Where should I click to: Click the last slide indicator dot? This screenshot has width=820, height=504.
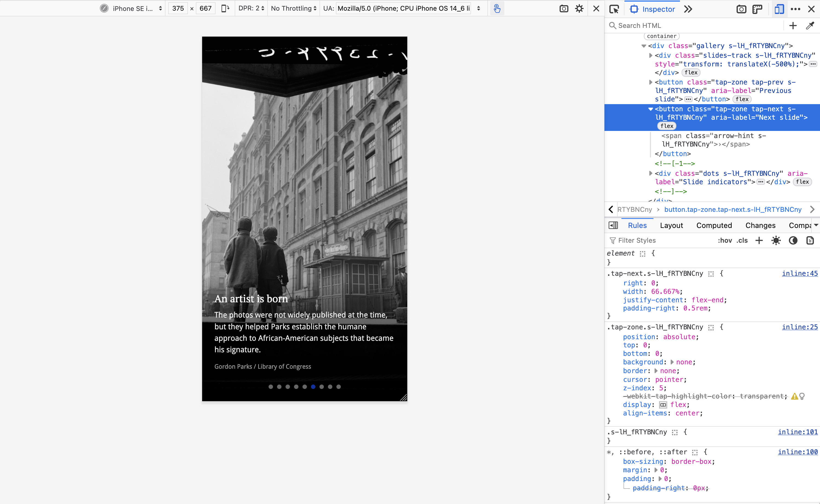point(338,387)
